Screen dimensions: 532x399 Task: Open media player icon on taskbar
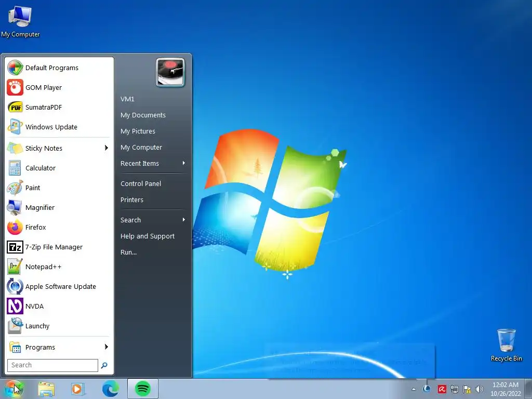78,389
